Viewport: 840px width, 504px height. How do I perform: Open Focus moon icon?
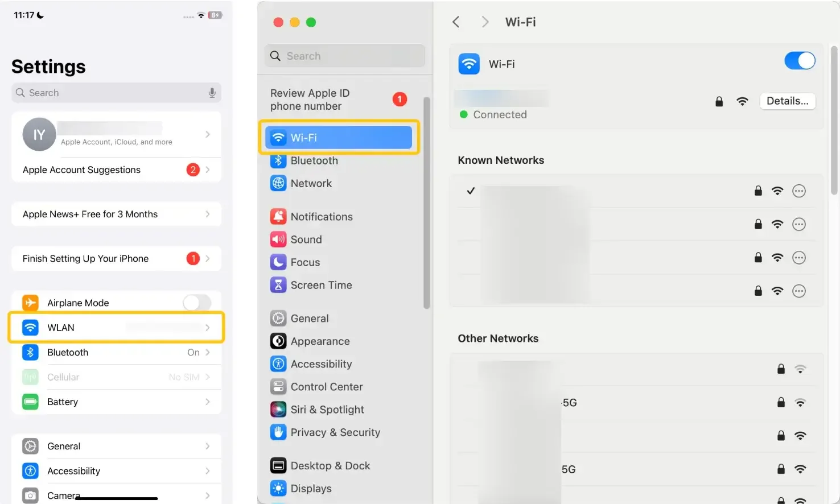278,262
